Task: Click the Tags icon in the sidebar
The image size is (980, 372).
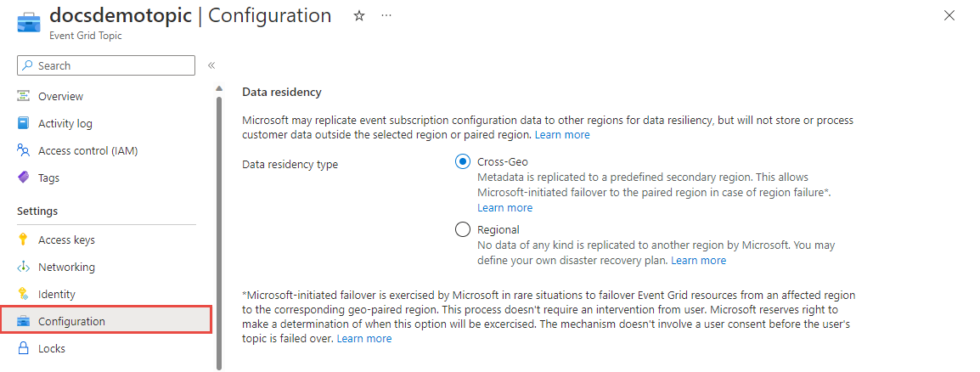Action: [x=23, y=178]
